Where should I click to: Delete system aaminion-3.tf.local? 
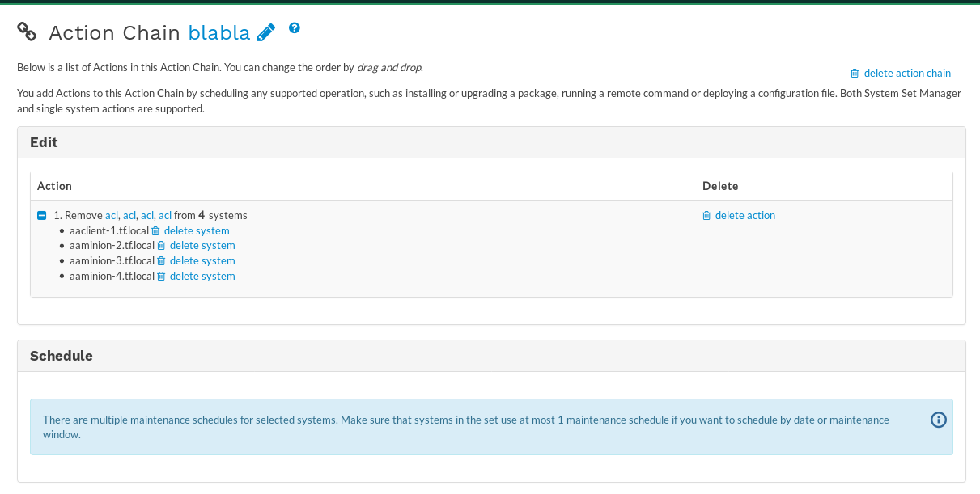(x=202, y=260)
